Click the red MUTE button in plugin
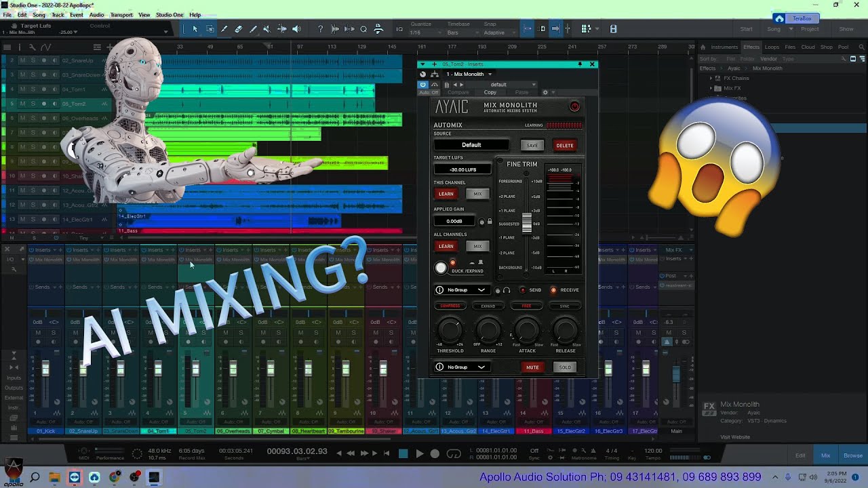Screen dimensions: 868x488 (532, 367)
